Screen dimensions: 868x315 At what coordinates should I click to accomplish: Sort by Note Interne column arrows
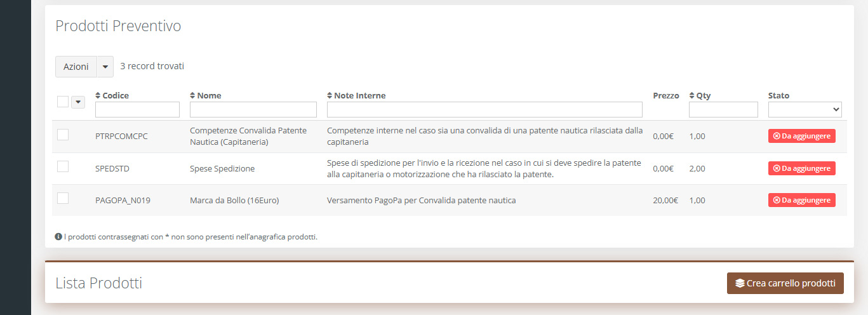330,96
